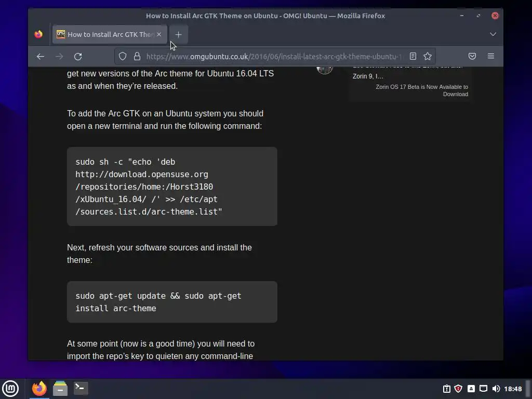
Task: Open tracking protection shield info
Action: coord(123,56)
